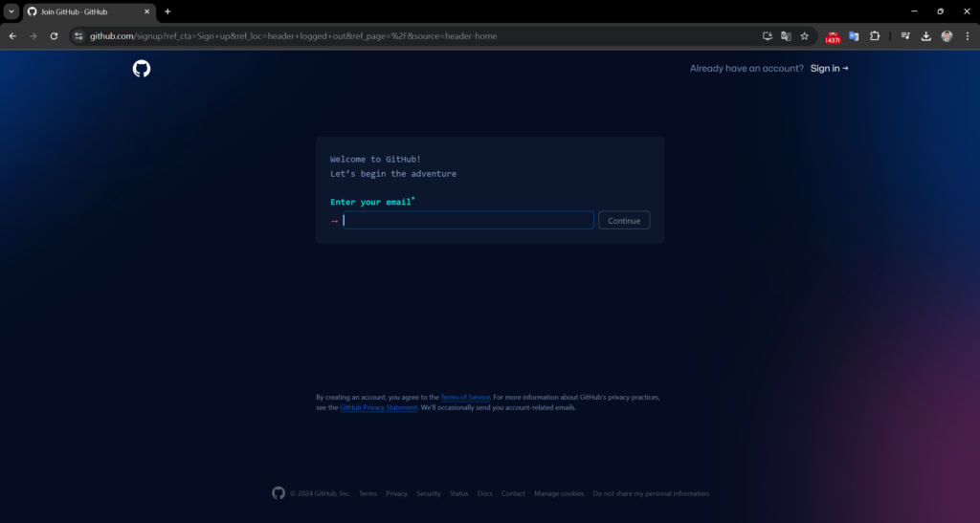Click Do not share my personal information
Screen dimensions: 980x523
pyautogui.click(x=651, y=493)
